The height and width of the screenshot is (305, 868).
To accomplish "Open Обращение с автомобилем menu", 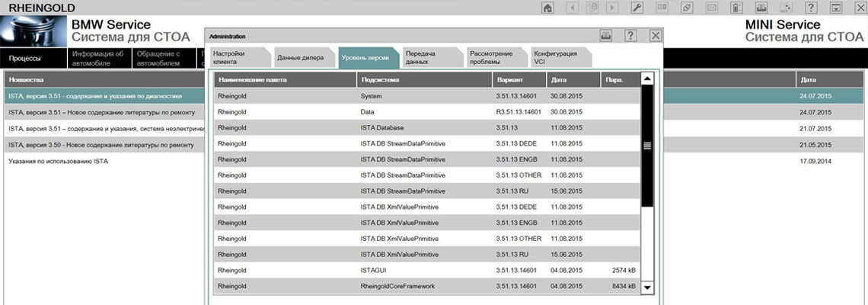I will 164,58.
